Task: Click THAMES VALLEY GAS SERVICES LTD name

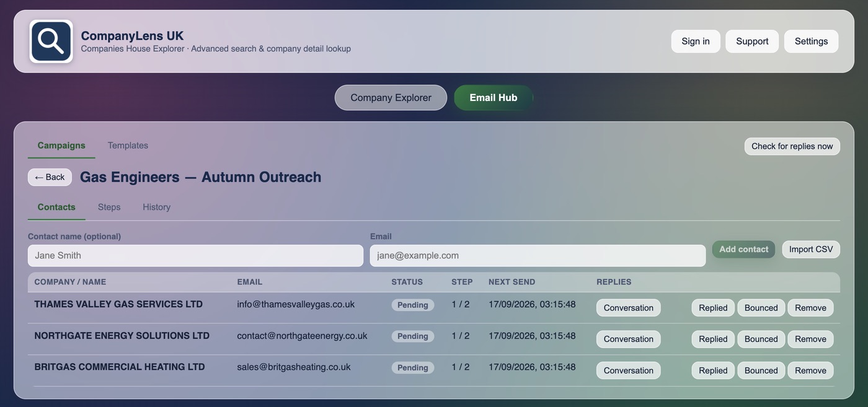Action: point(118,304)
